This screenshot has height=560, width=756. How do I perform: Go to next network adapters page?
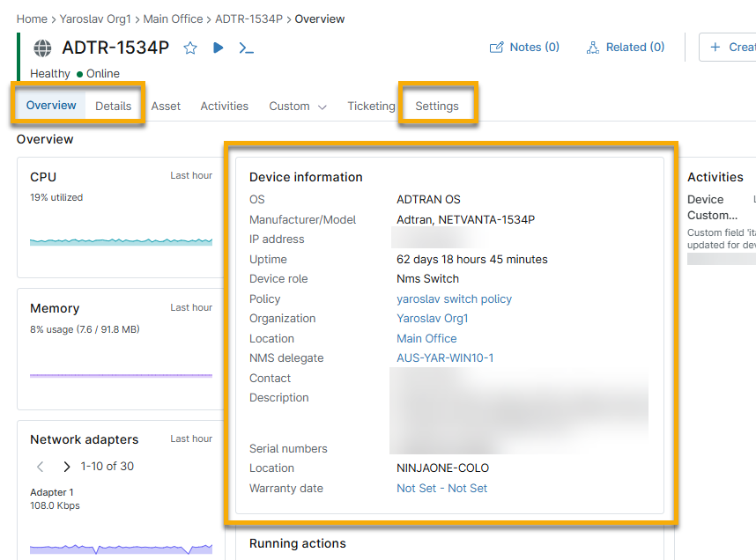pyautogui.click(x=66, y=467)
